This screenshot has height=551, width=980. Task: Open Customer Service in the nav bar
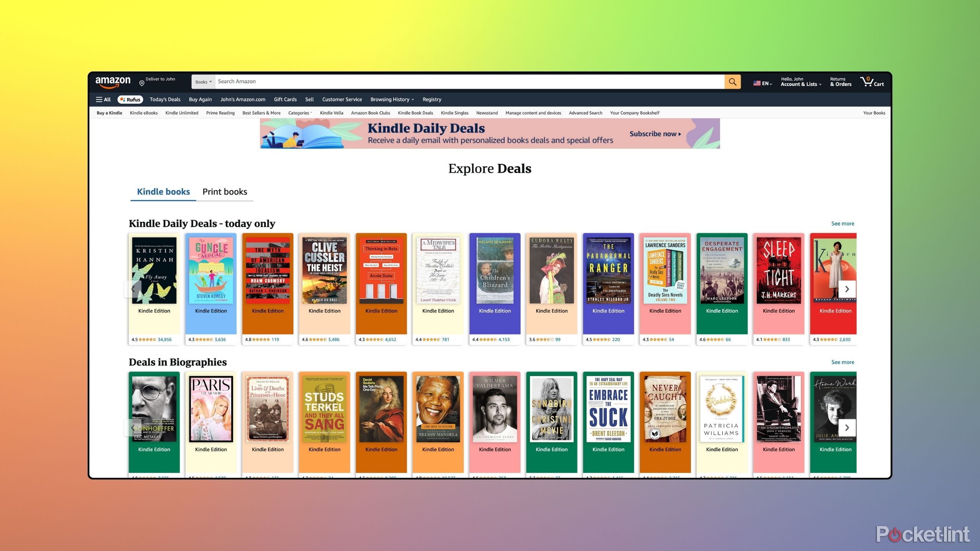(342, 99)
